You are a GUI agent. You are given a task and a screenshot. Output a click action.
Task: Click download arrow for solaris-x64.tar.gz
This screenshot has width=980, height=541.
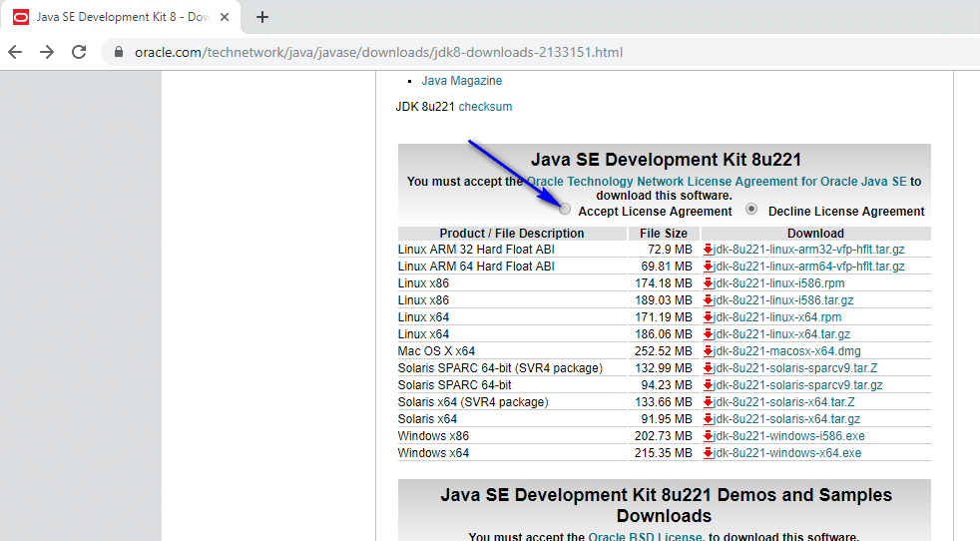709,419
